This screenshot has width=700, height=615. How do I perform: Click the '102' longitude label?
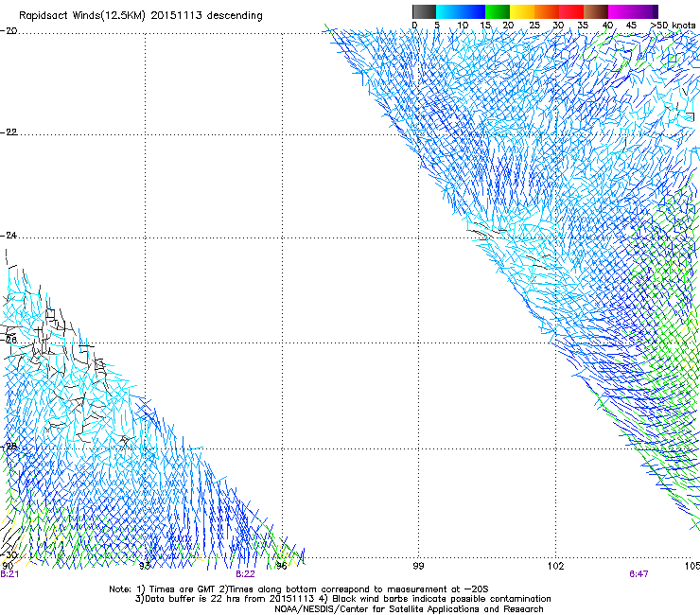tap(555, 566)
